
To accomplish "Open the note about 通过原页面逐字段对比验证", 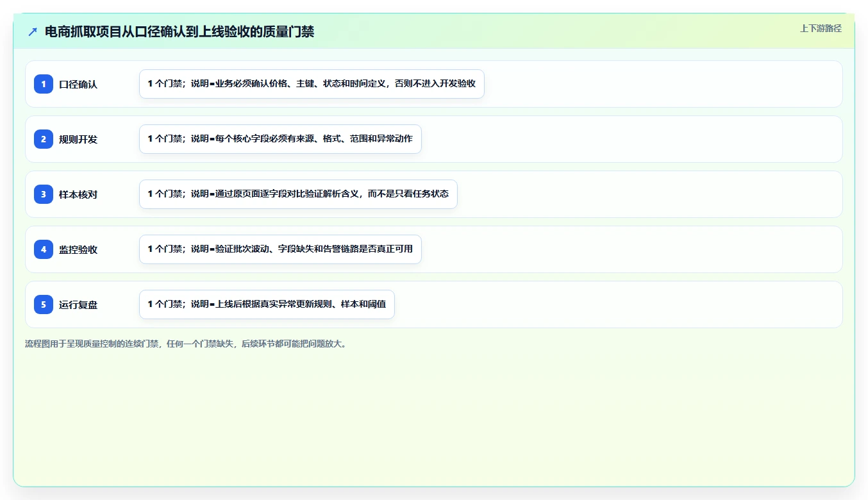I will point(298,194).
